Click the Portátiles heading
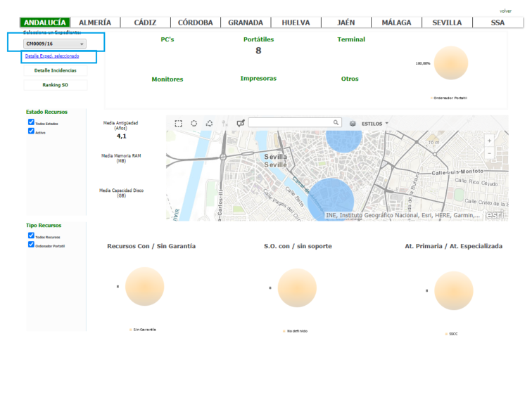 pyautogui.click(x=258, y=39)
